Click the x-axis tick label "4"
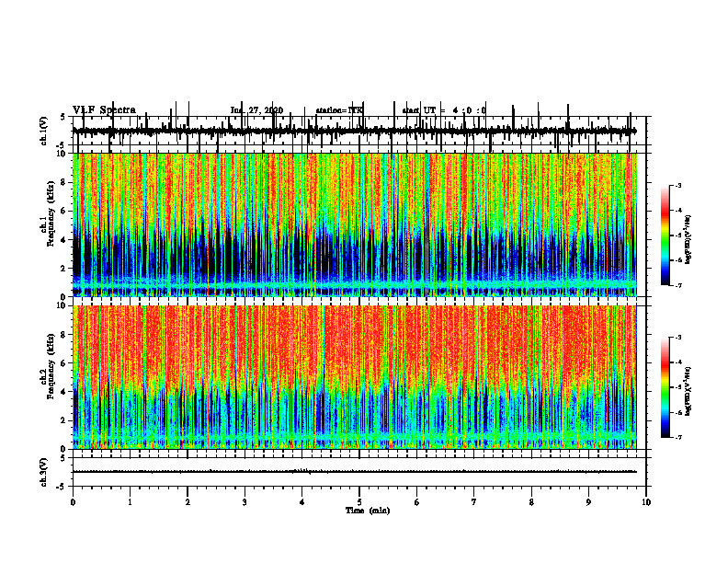This screenshot has width=728, height=563. (x=301, y=502)
